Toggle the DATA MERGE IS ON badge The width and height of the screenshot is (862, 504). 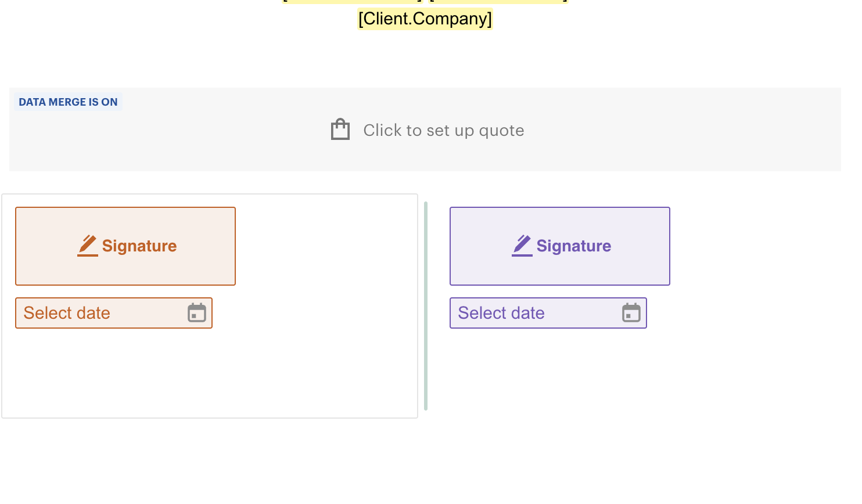tap(68, 102)
